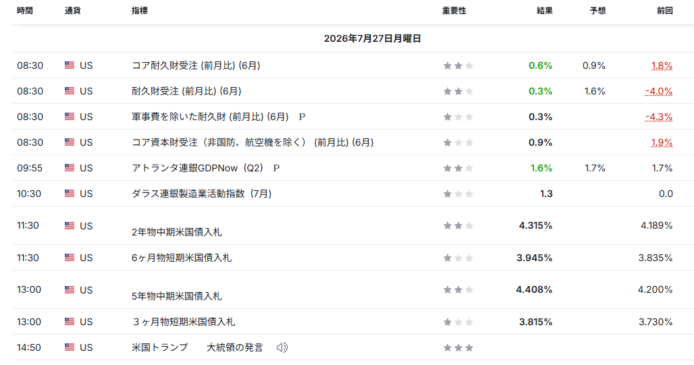694x365 pixels.
Task: Click previous value 3.730%
Action: click(655, 322)
